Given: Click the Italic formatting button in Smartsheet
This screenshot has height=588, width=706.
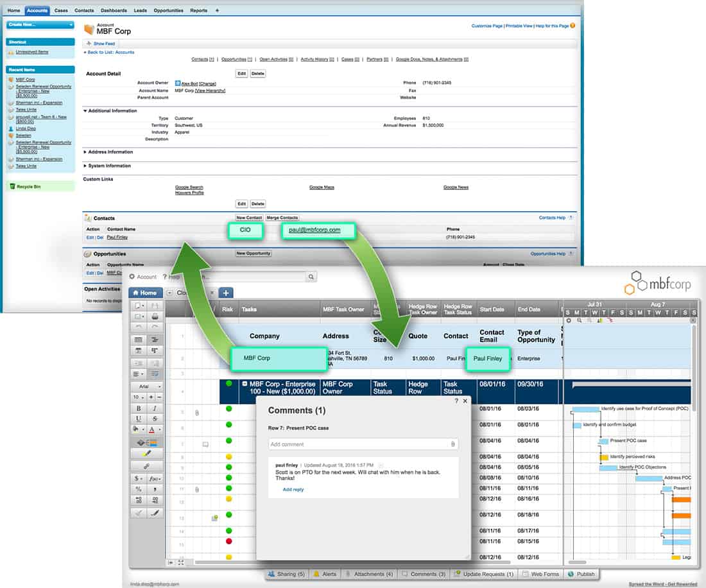Looking at the screenshot, I should click(x=155, y=408).
